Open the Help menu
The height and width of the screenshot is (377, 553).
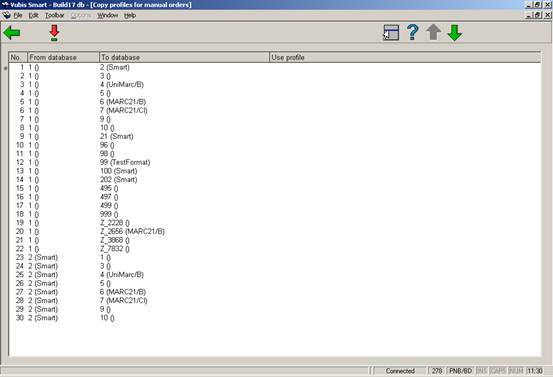130,16
